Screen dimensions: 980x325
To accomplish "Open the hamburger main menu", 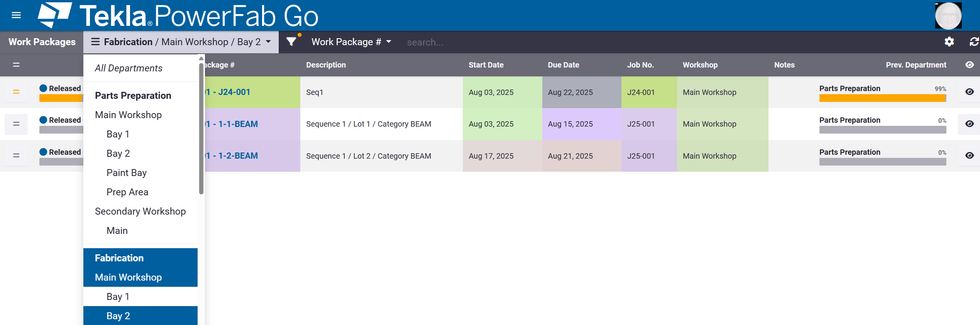I will click(16, 15).
